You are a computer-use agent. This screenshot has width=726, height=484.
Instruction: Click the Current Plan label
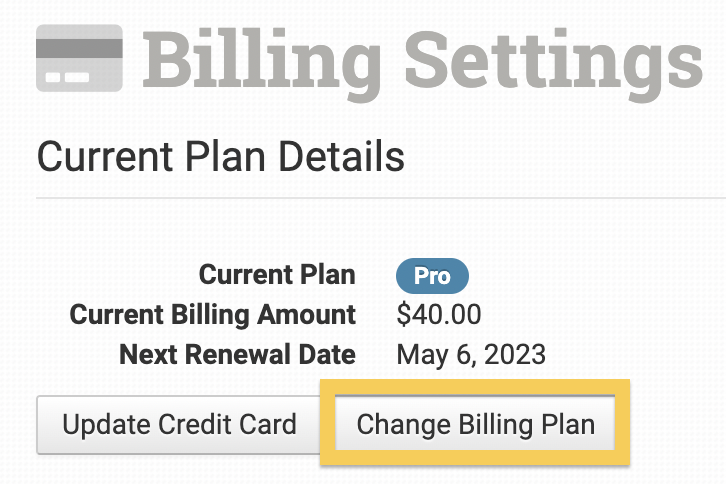pyautogui.click(x=277, y=275)
